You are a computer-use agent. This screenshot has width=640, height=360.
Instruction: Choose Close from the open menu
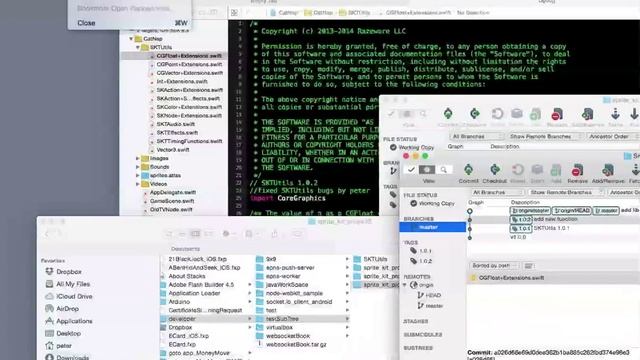pyautogui.click(x=129, y=23)
